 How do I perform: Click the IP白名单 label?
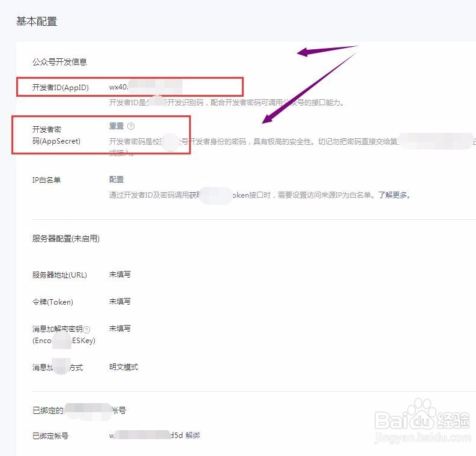[47, 180]
